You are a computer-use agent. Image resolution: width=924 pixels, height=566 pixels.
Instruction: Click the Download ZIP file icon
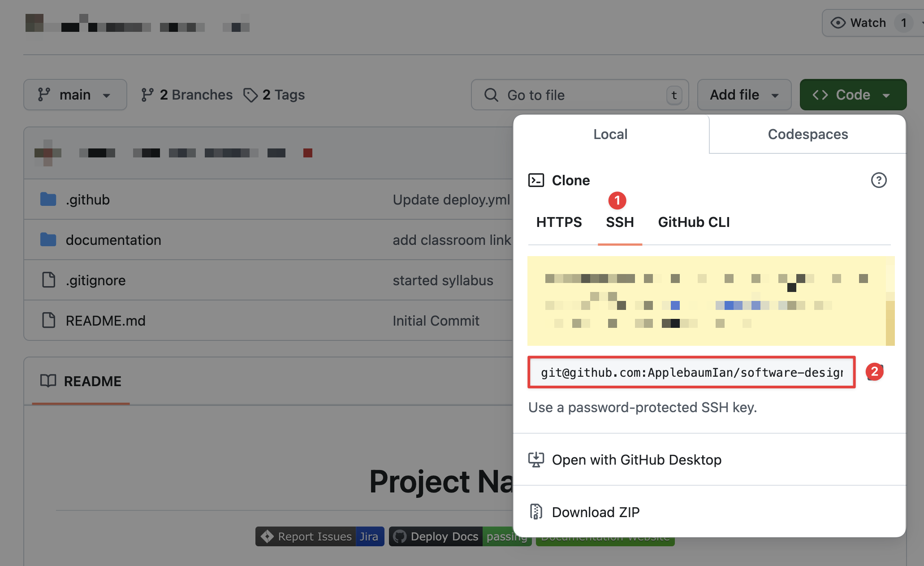[x=536, y=512]
